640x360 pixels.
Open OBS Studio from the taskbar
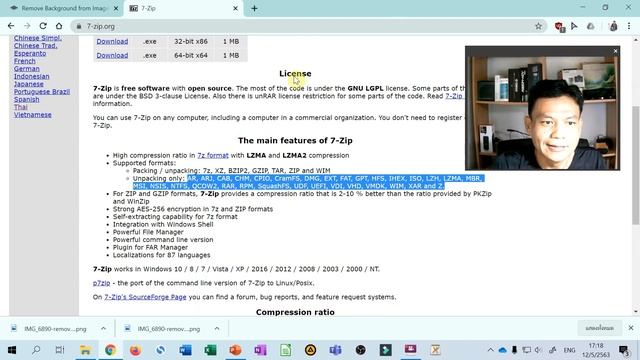pyautogui.click(x=360, y=350)
